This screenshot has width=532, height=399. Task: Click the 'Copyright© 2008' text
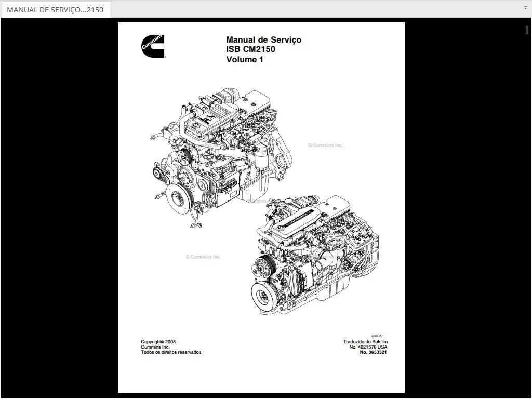pos(158,342)
